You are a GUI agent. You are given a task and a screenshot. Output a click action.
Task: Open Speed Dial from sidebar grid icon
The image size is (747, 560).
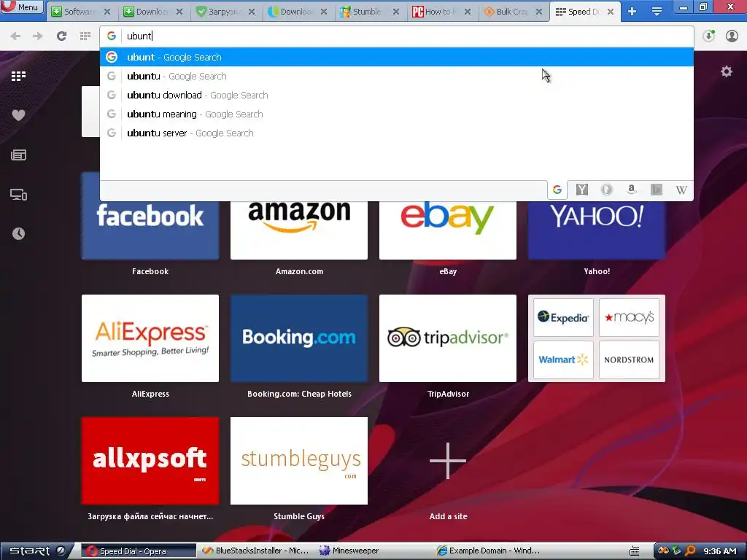click(18, 76)
